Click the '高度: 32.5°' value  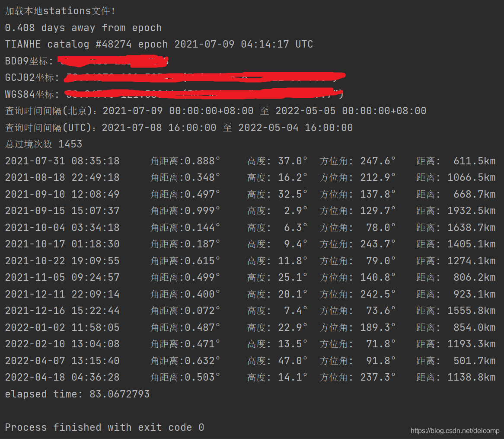point(278,194)
